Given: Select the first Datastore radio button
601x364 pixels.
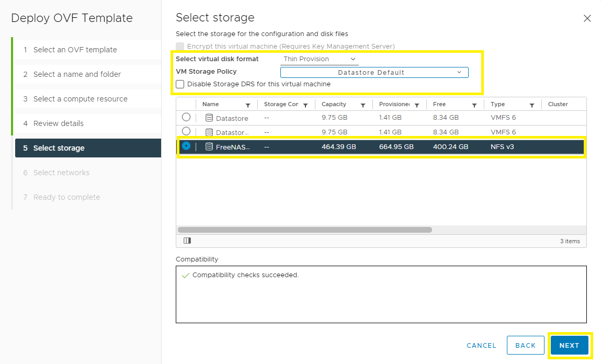Looking at the screenshot, I should click(x=186, y=117).
